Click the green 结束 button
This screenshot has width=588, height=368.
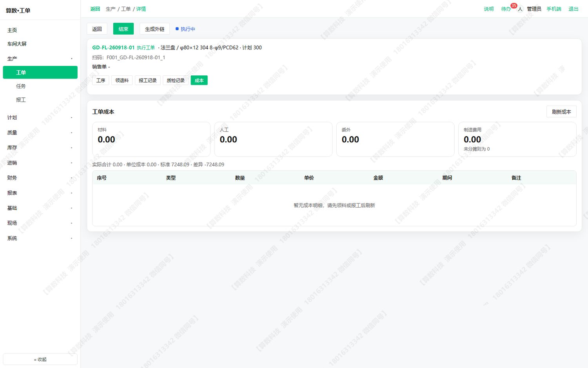pos(123,29)
